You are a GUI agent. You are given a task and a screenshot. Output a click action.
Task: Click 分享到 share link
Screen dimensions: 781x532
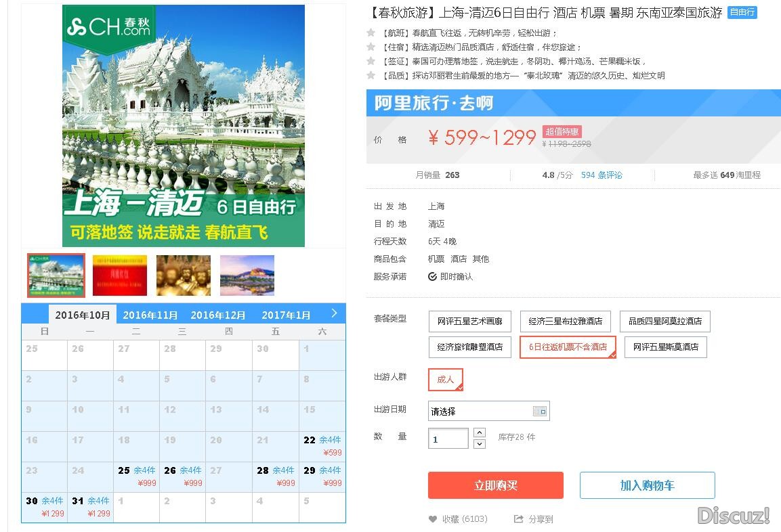coord(541,519)
